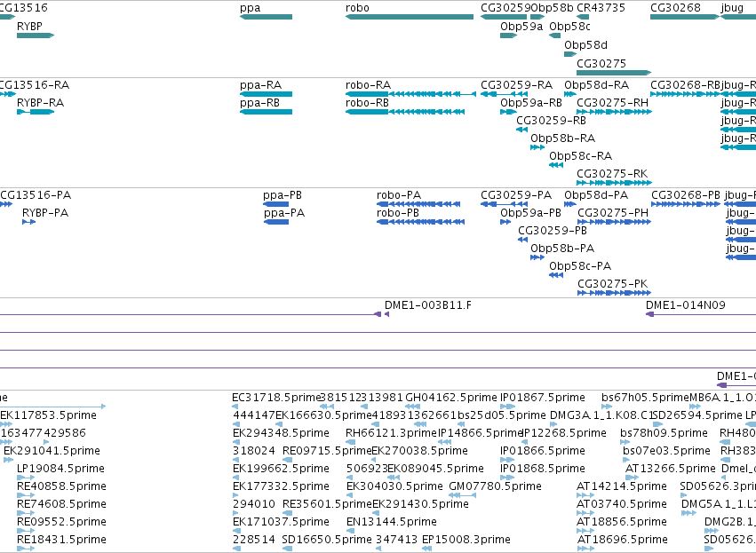The height and width of the screenshot is (553, 756).
Task: Open the ppa-PB protein label
Action: 283,195
